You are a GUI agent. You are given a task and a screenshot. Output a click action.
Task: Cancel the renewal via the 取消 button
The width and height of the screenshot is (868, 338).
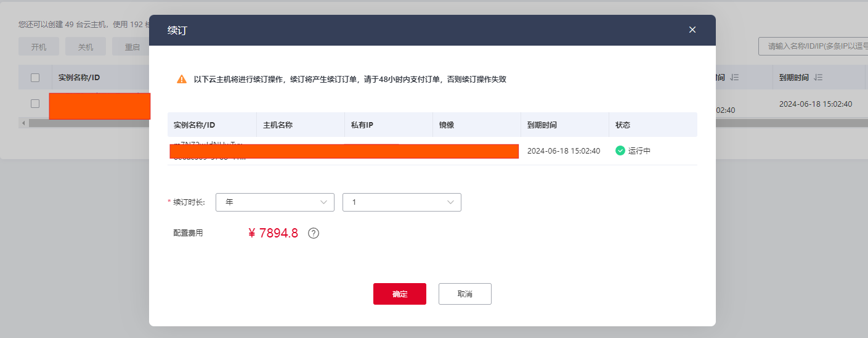click(464, 294)
